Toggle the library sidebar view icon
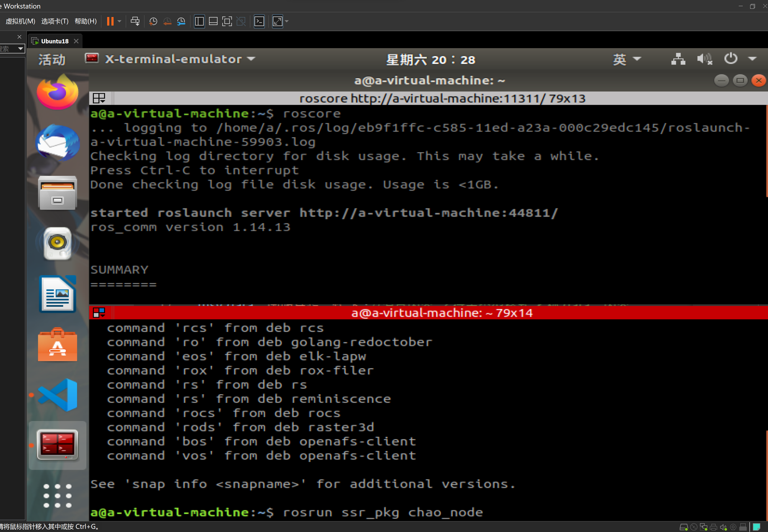Screen dimensions: 768x532 point(199,21)
